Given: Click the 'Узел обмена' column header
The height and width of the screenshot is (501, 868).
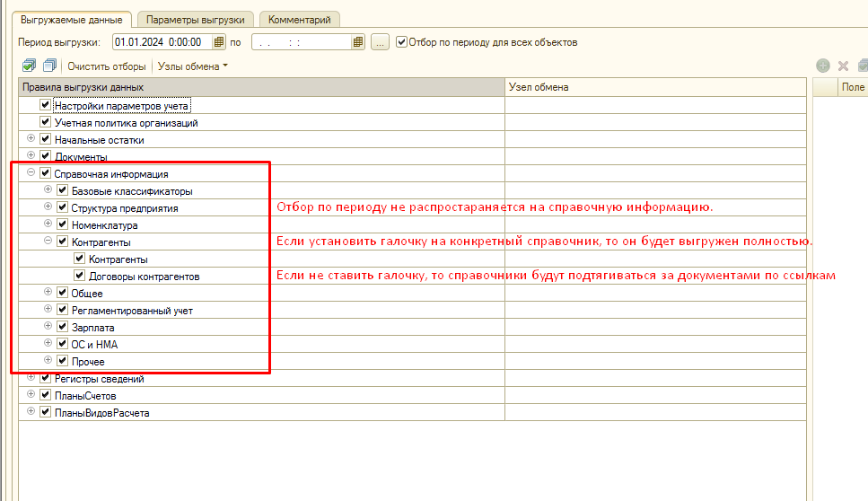Looking at the screenshot, I should coord(655,87).
